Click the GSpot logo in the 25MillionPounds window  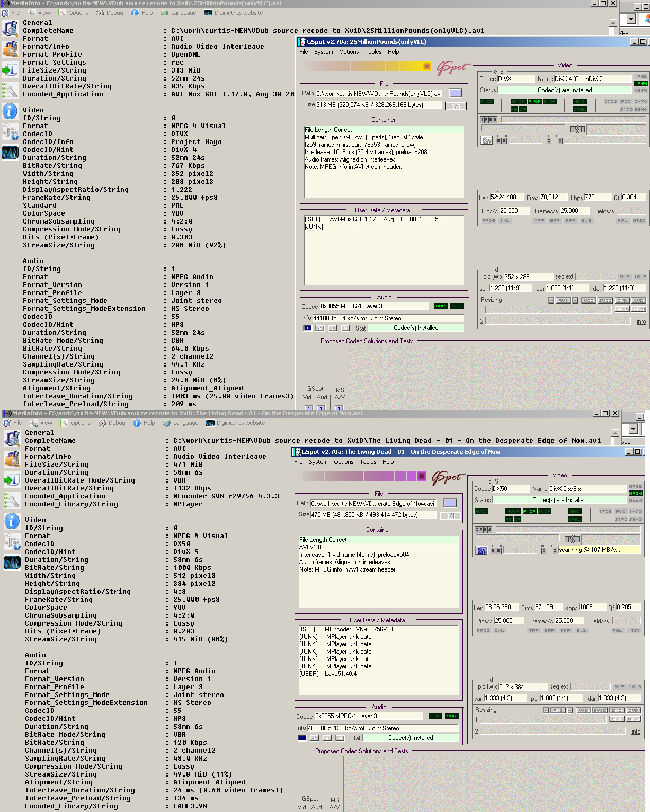(453, 68)
